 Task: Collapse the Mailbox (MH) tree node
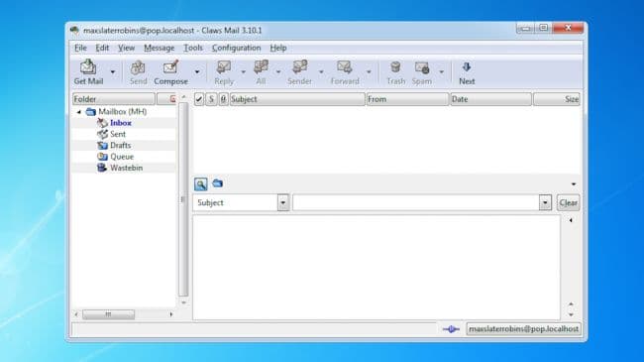tap(78, 111)
